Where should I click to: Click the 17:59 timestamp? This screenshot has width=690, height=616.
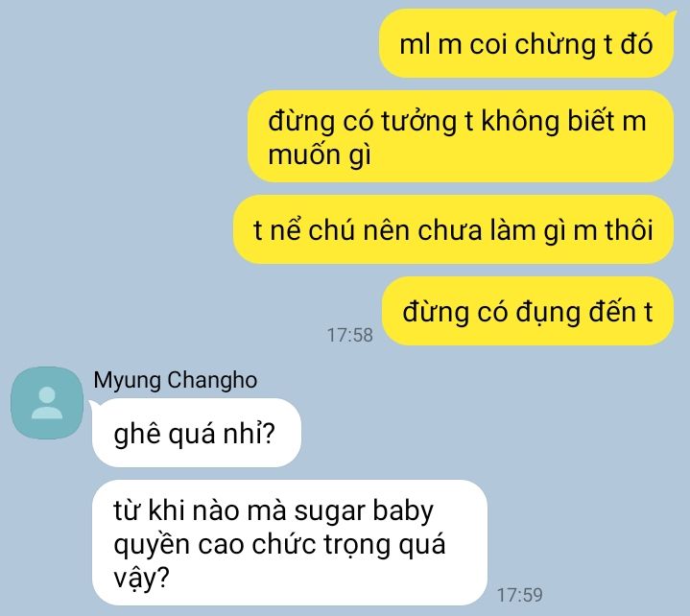(x=520, y=595)
